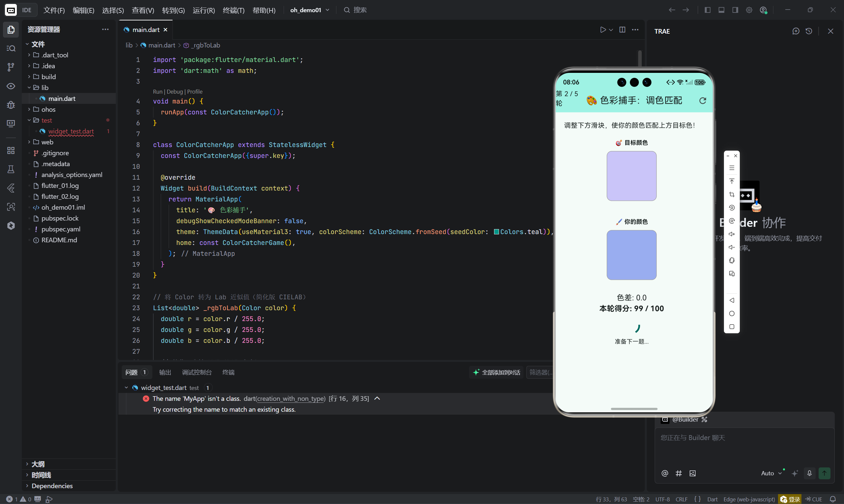The image size is (844, 504).
Task: Open the Source Control sidebar icon
Action: [x=11, y=67]
